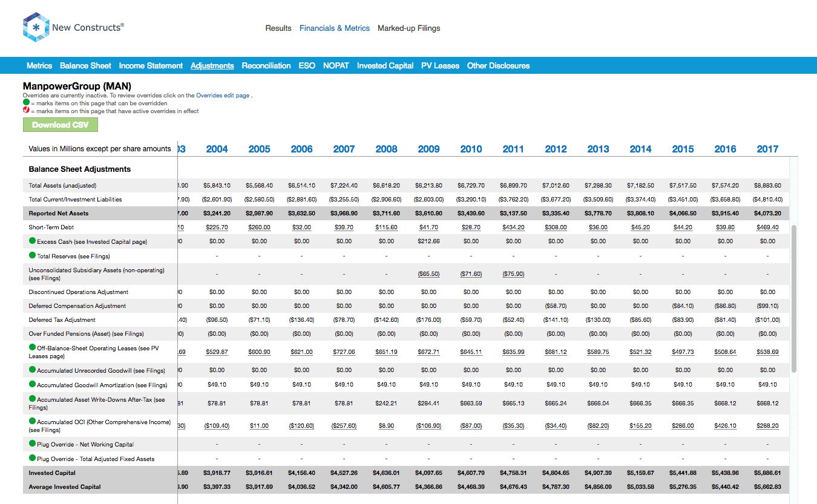The width and height of the screenshot is (817, 504).
Task: Follow the Overrides edit page link
Action: tap(223, 96)
